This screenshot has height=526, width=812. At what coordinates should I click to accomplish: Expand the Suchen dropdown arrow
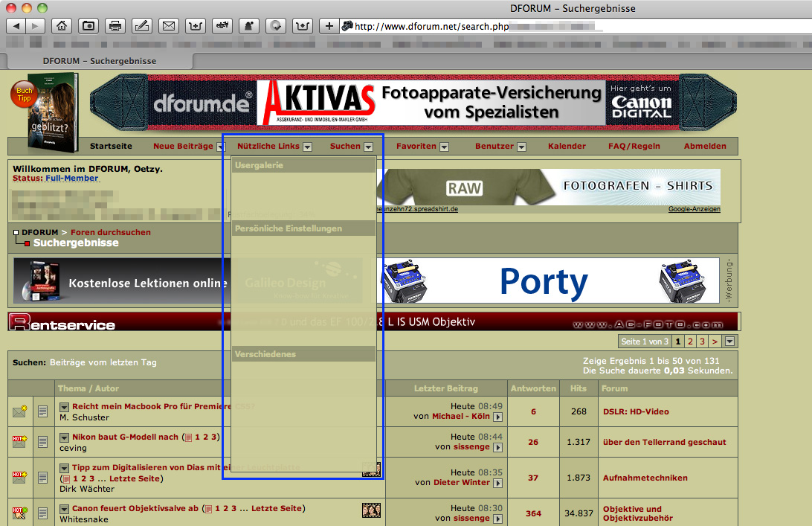[x=368, y=147]
